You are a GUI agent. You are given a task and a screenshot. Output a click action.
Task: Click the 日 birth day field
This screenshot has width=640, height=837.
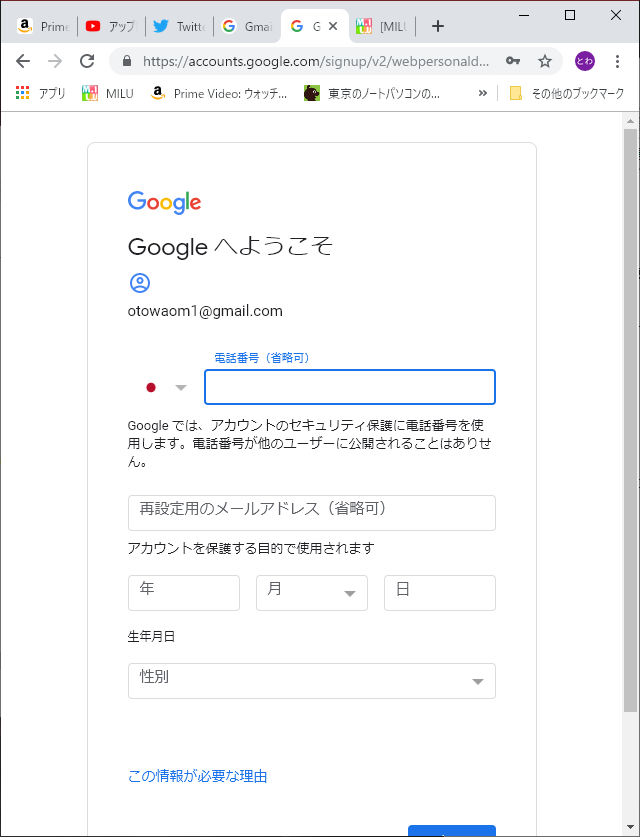tap(440, 593)
